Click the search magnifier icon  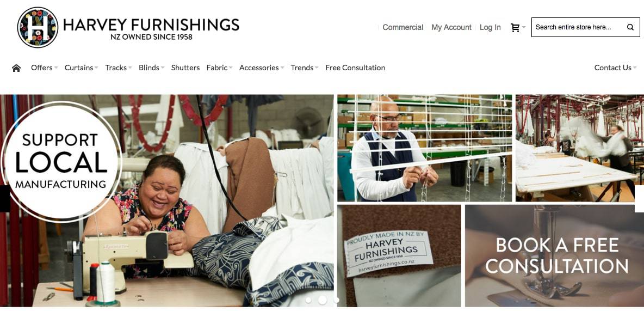coord(630,27)
